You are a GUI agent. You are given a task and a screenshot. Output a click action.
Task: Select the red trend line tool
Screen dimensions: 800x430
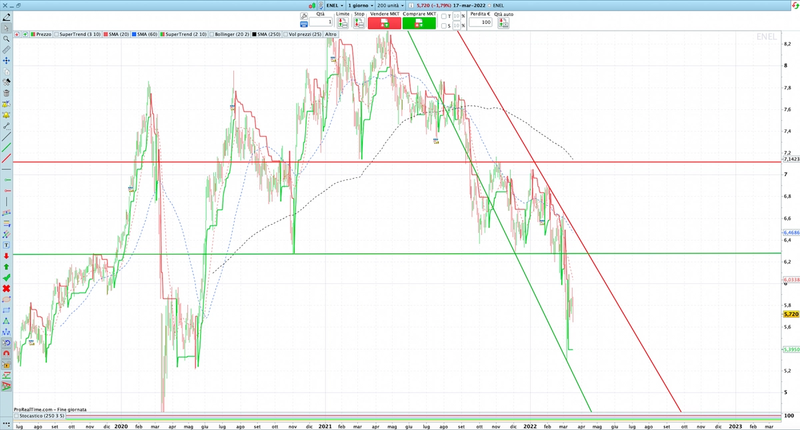coord(6,158)
